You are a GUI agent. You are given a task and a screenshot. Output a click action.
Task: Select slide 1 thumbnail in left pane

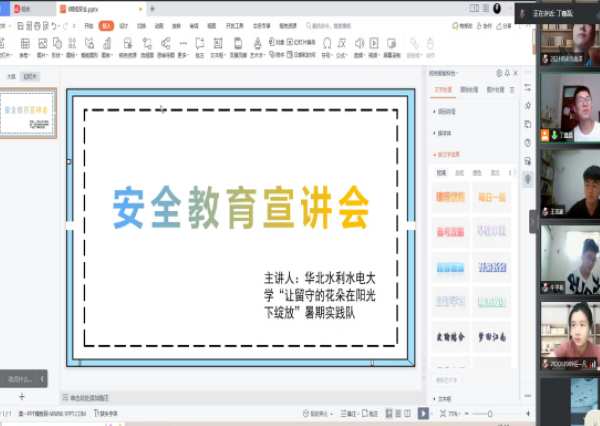28,113
